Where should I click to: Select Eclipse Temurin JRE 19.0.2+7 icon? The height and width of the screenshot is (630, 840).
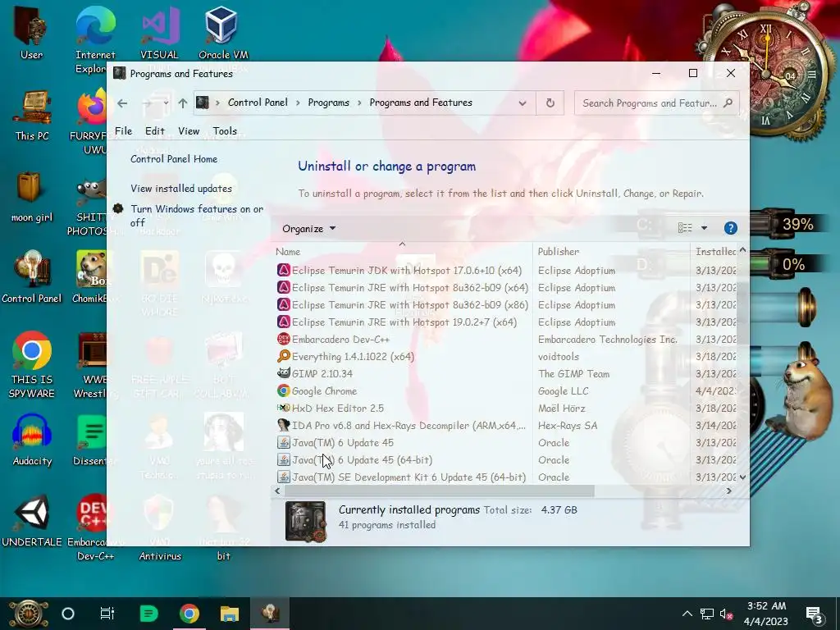click(x=283, y=322)
